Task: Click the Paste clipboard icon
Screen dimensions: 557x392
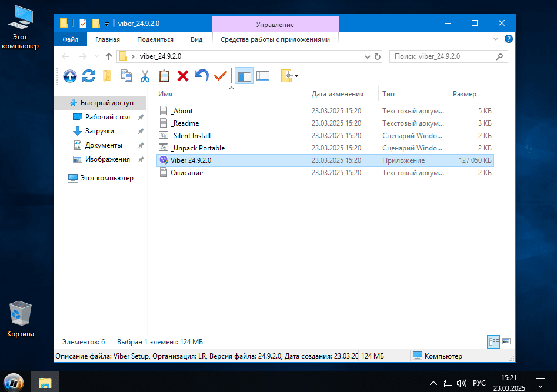Action: tap(164, 75)
